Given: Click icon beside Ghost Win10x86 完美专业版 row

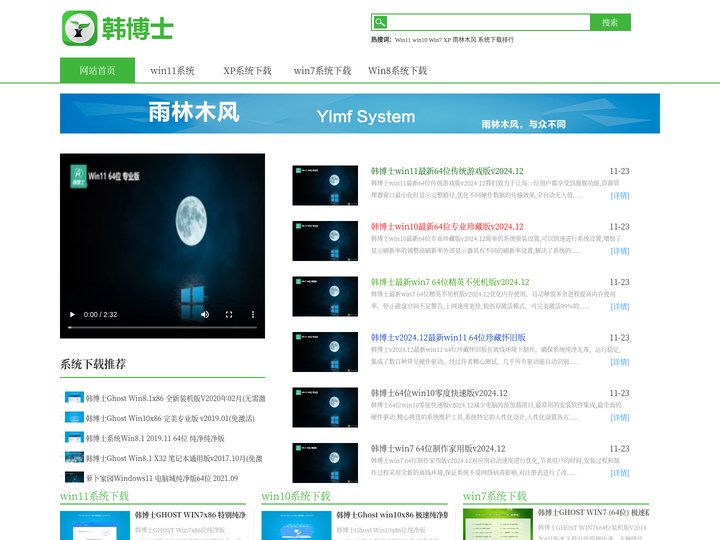Looking at the screenshot, I should click(x=74, y=417).
